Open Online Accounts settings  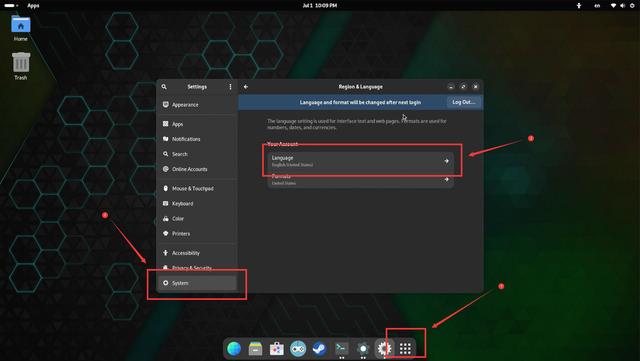coord(197,169)
